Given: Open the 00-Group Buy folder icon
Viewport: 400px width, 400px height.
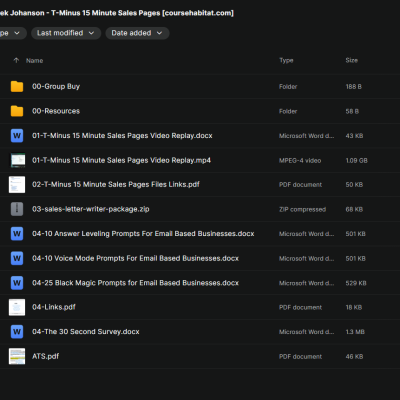Looking at the screenshot, I should pyautogui.click(x=17, y=86).
